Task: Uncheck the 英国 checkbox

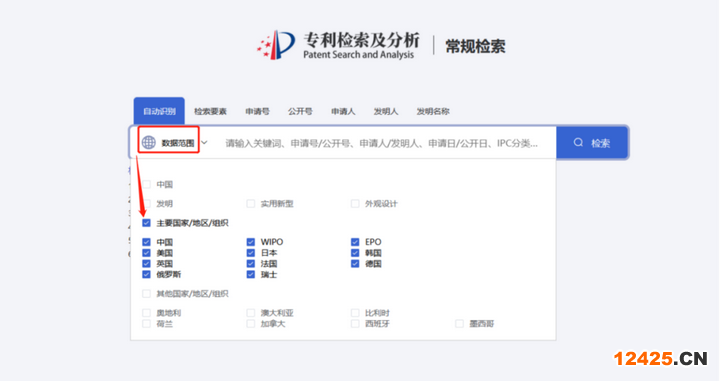Action: [146, 263]
